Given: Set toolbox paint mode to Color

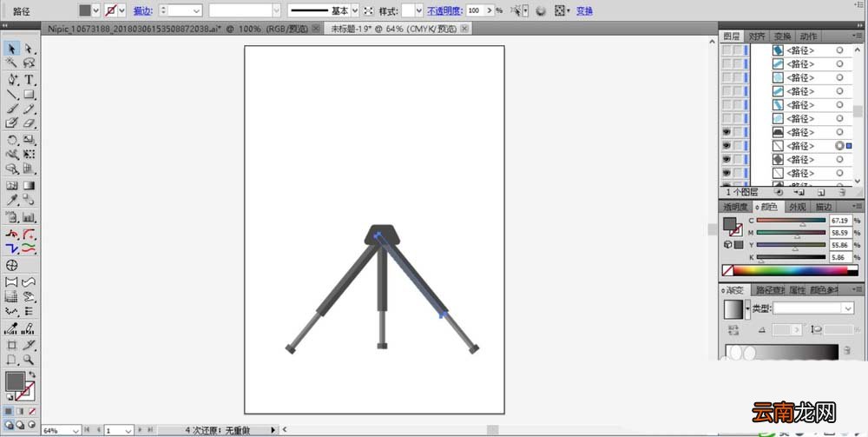Looking at the screenshot, I should point(10,412).
